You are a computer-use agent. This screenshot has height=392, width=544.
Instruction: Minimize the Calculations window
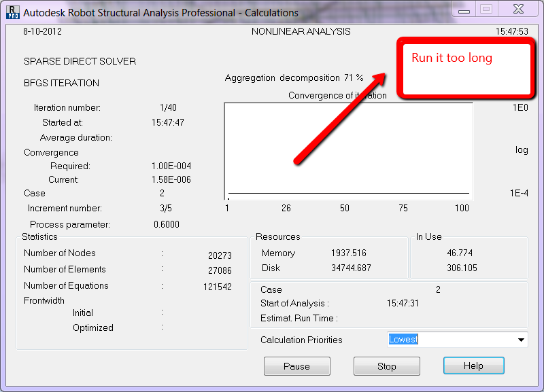coord(464,10)
